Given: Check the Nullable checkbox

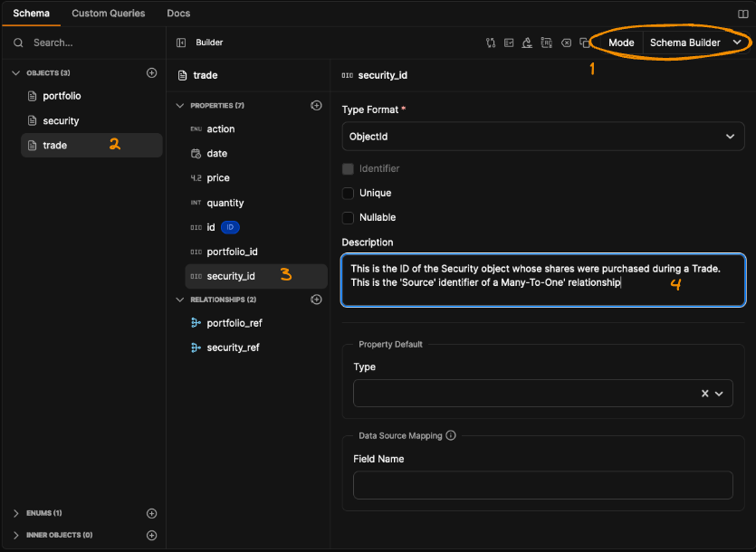Looking at the screenshot, I should tap(348, 217).
